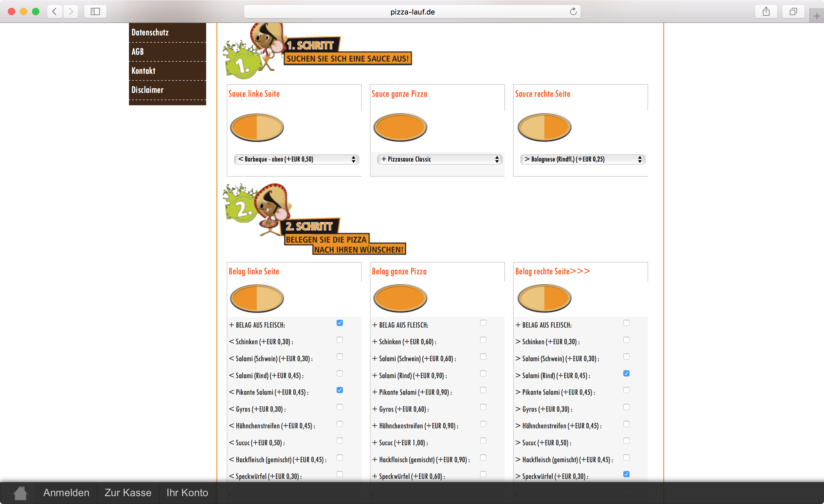Open Ihr Konto account link
The width and height of the screenshot is (824, 504).
(187, 493)
